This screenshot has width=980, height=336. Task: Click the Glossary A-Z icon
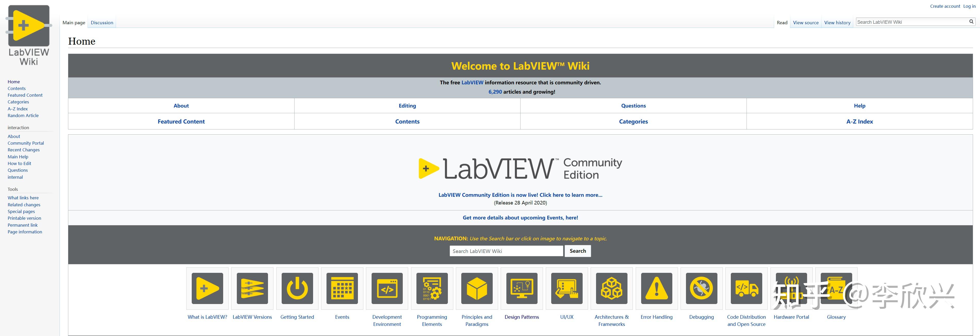point(836,289)
